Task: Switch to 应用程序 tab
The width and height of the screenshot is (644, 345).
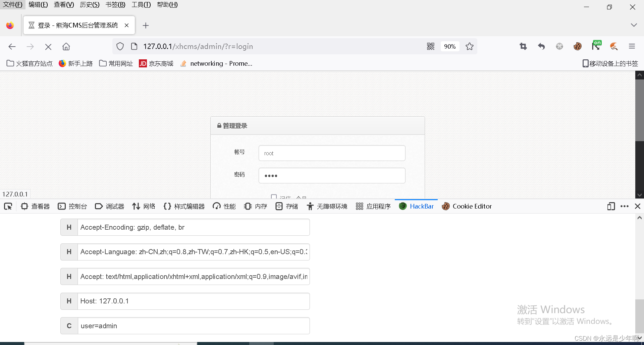Action: 373,206
